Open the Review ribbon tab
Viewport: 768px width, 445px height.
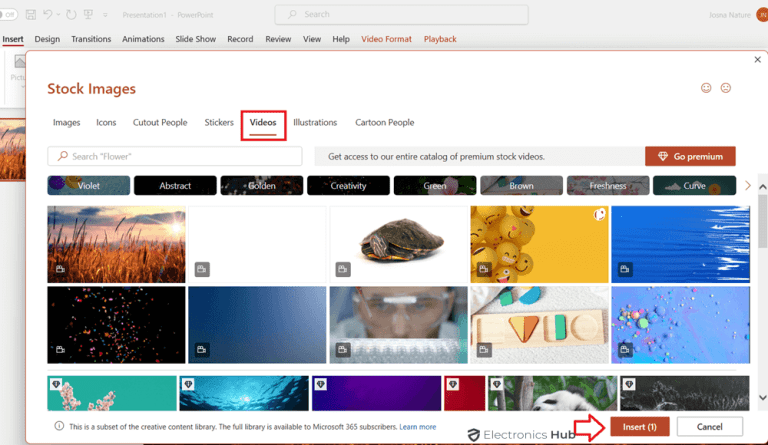[x=278, y=39]
